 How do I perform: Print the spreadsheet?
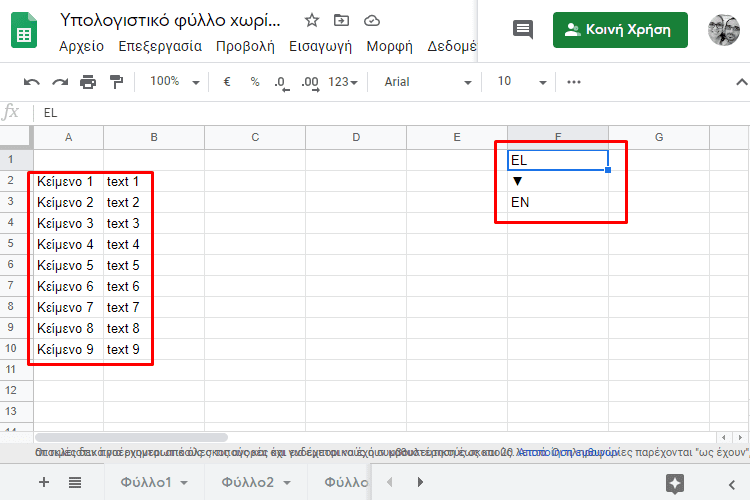click(88, 82)
